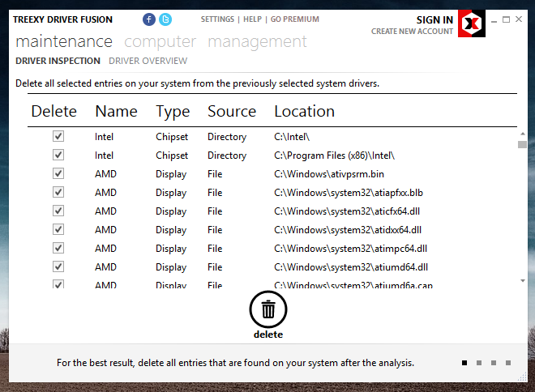Click Chipset type cell in C:\Intel\ row
Image resolution: width=535 pixels, height=392 pixels.
tap(172, 137)
